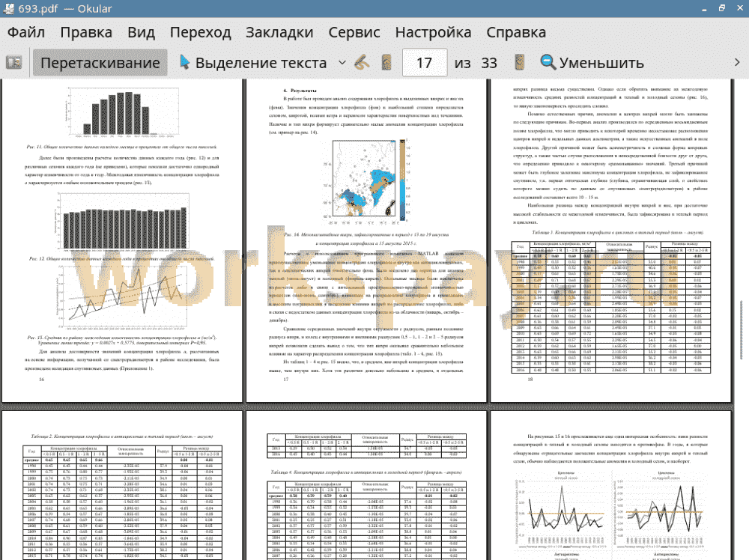Click the lower-left page with one table
Screen dimensions: 749x560
pos(122,486)
